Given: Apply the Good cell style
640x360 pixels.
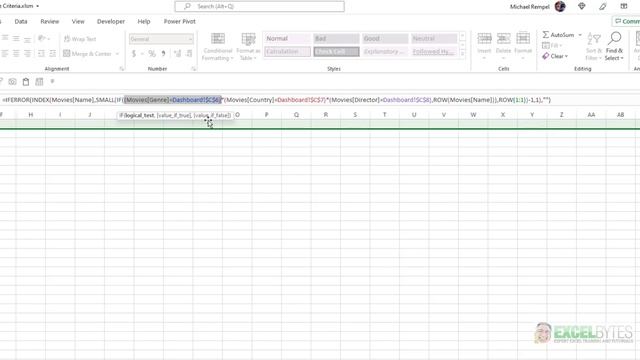Looking at the screenshot, I should [x=385, y=38].
